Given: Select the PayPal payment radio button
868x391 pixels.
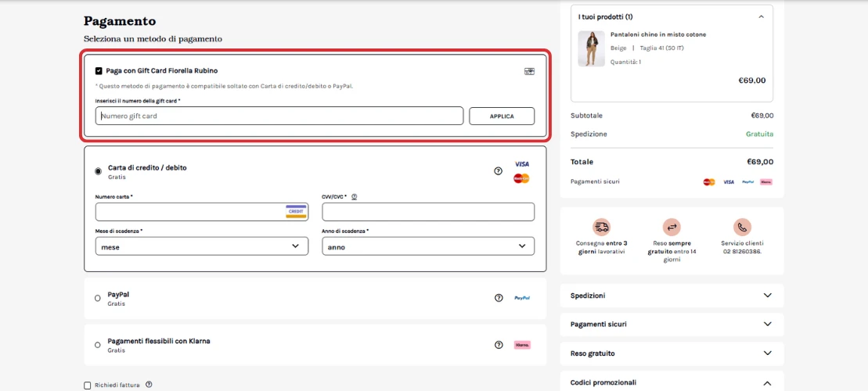Looking at the screenshot, I should (98, 298).
